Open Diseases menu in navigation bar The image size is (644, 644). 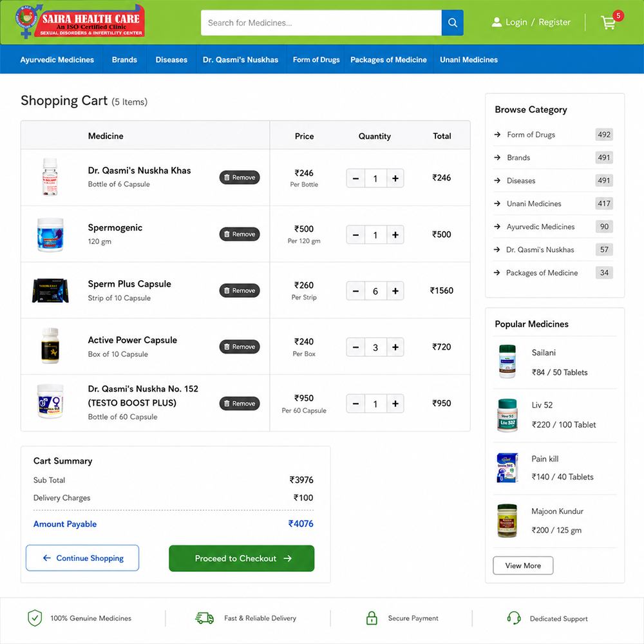(171, 59)
